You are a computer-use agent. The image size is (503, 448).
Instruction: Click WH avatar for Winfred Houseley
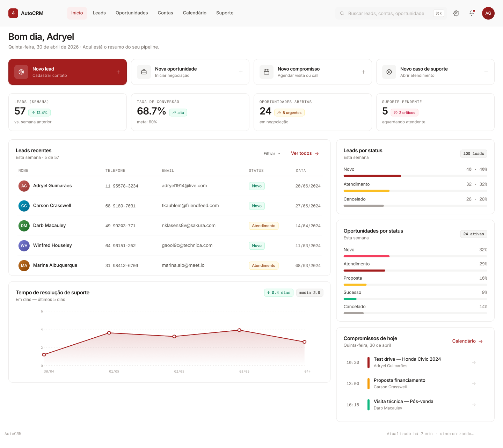click(24, 246)
